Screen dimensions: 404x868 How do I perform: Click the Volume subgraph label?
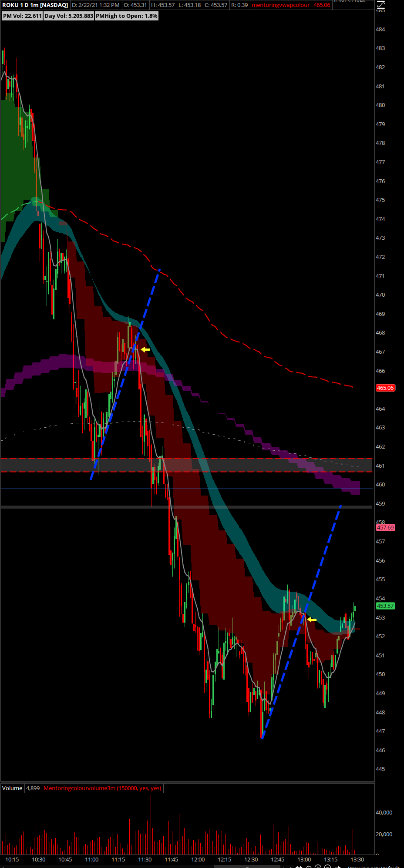(x=12, y=788)
